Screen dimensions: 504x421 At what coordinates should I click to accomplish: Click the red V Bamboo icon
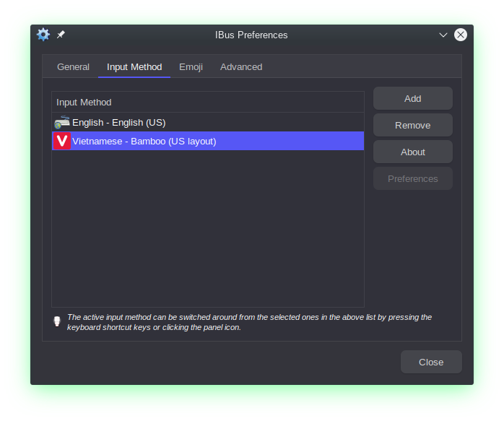62,141
